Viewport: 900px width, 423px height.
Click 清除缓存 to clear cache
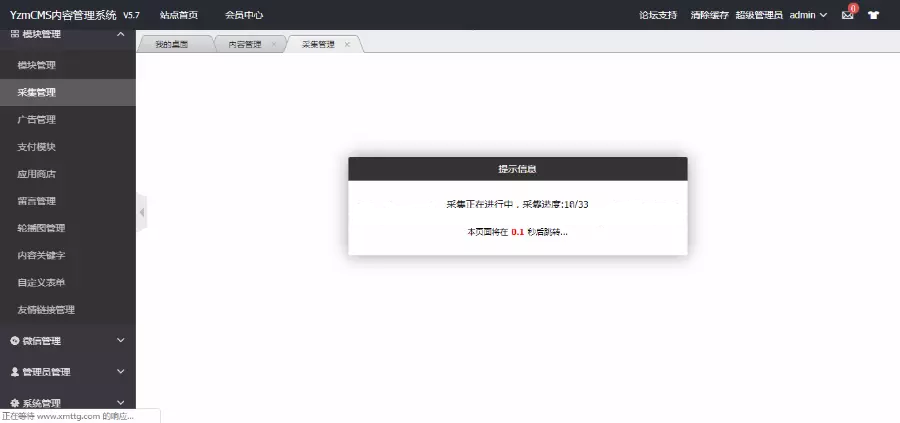[709, 15]
